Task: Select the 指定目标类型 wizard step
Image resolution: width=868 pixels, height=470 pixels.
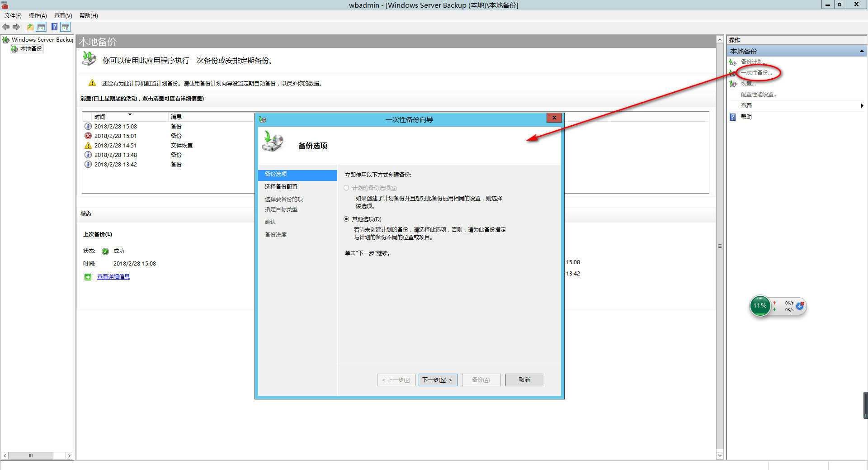Action: pos(281,209)
